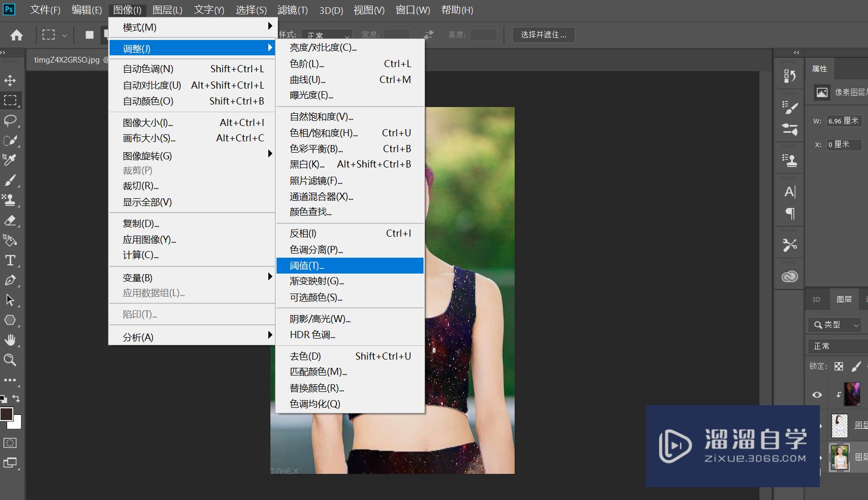This screenshot has width=868, height=500.
Task: Open the Brush Settings panel icon
Action: pyautogui.click(x=790, y=108)
